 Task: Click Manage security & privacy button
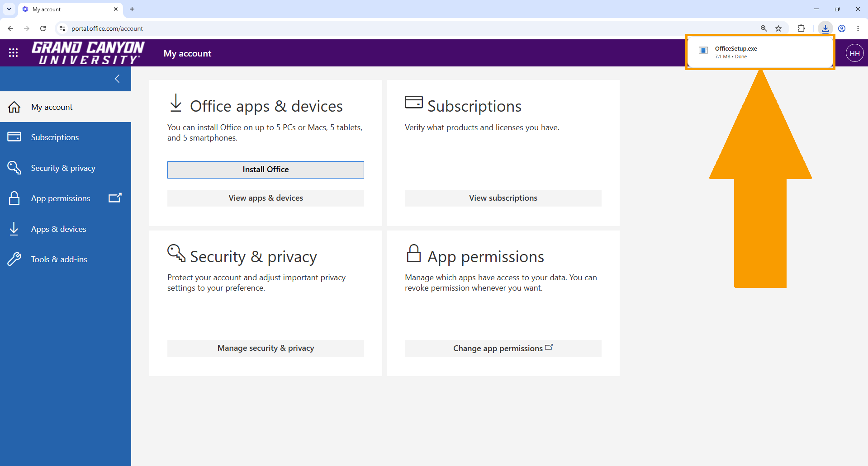click(x=266, y=348)
